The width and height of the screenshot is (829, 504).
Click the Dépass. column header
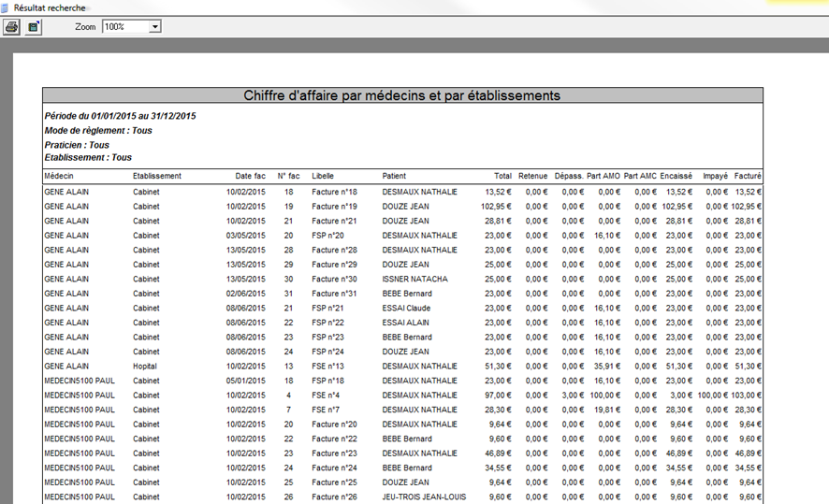pyautogui.click(x=569, y=176)
